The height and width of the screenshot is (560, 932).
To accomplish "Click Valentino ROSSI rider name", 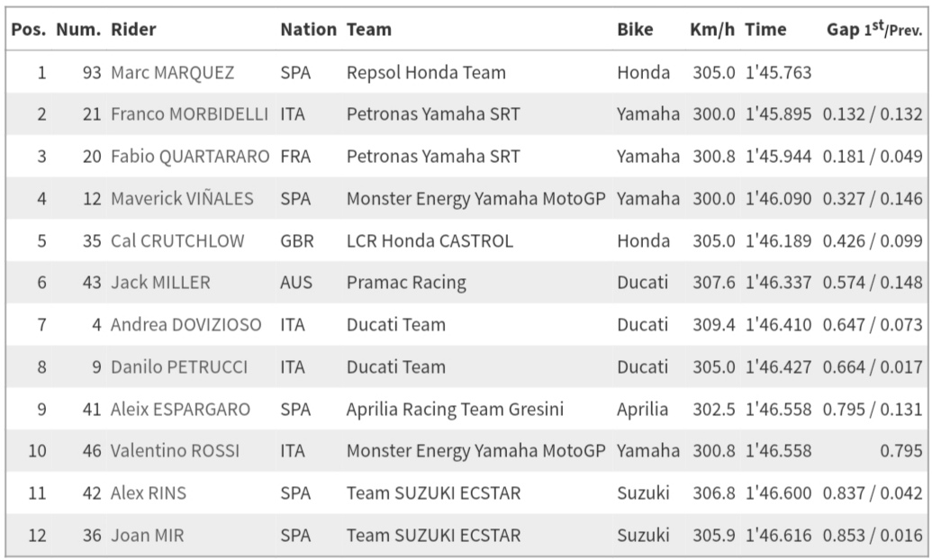I will [175, 451].
